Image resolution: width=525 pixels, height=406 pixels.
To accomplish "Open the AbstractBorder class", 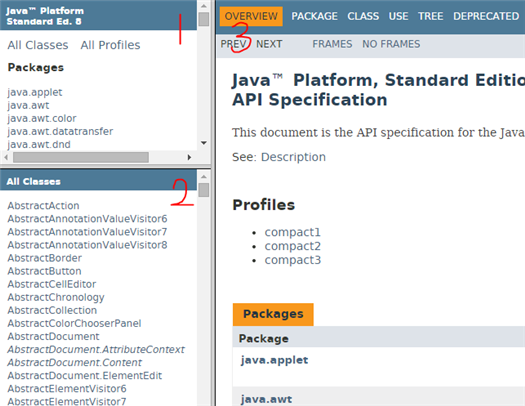I will (x=45, y=258).
